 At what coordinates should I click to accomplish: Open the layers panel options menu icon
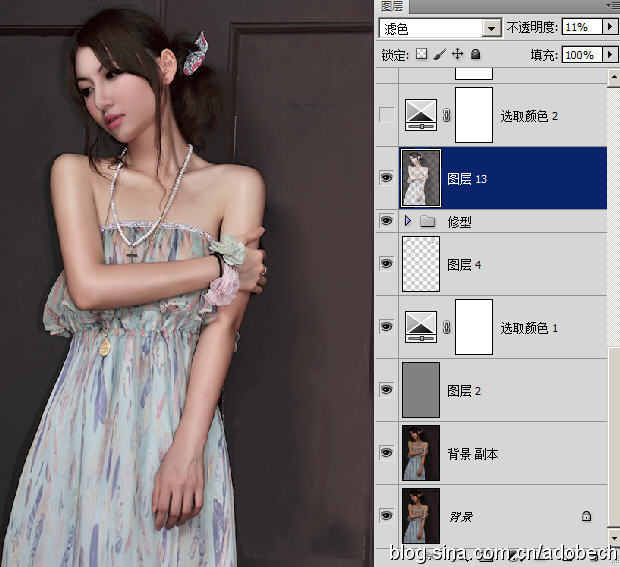[611, 5]
